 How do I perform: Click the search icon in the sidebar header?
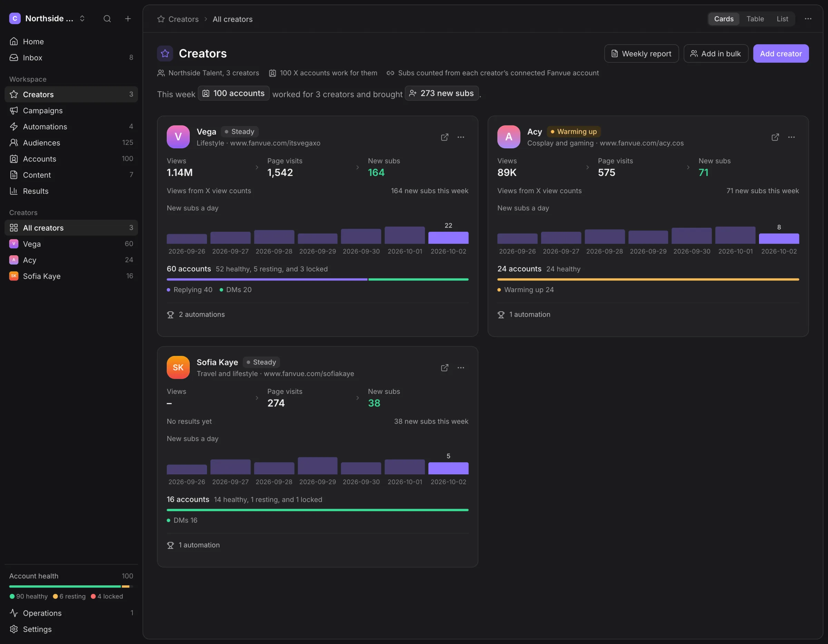(x=107, y=19)
